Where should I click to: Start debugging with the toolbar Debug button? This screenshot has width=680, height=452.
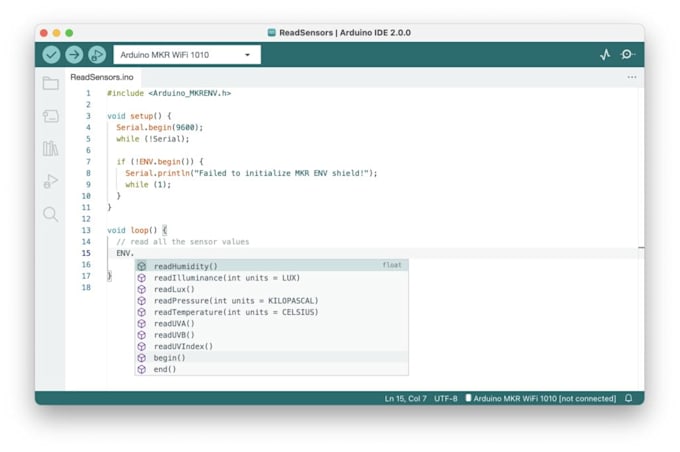[97, 55]
